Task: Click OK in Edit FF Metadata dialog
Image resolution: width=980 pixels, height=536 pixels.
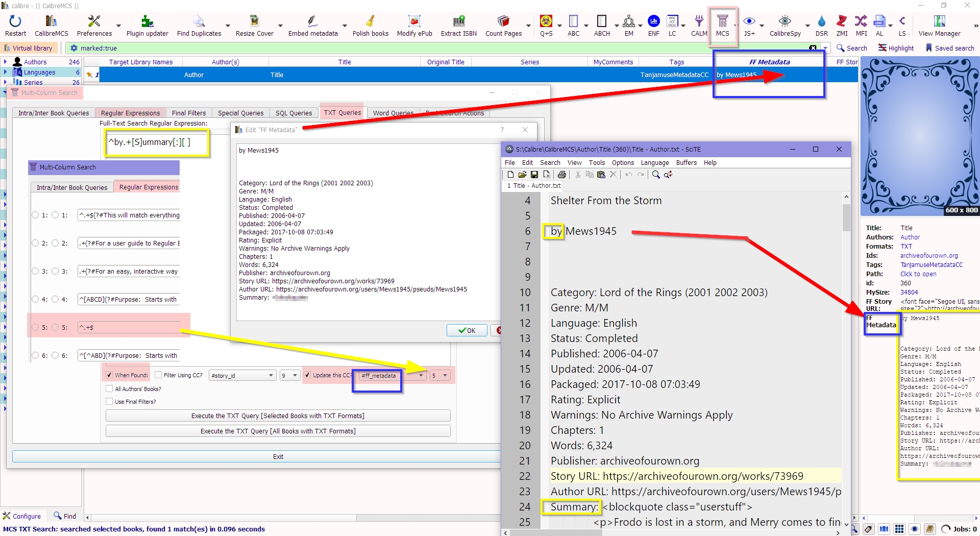Action: coord(467,330)
